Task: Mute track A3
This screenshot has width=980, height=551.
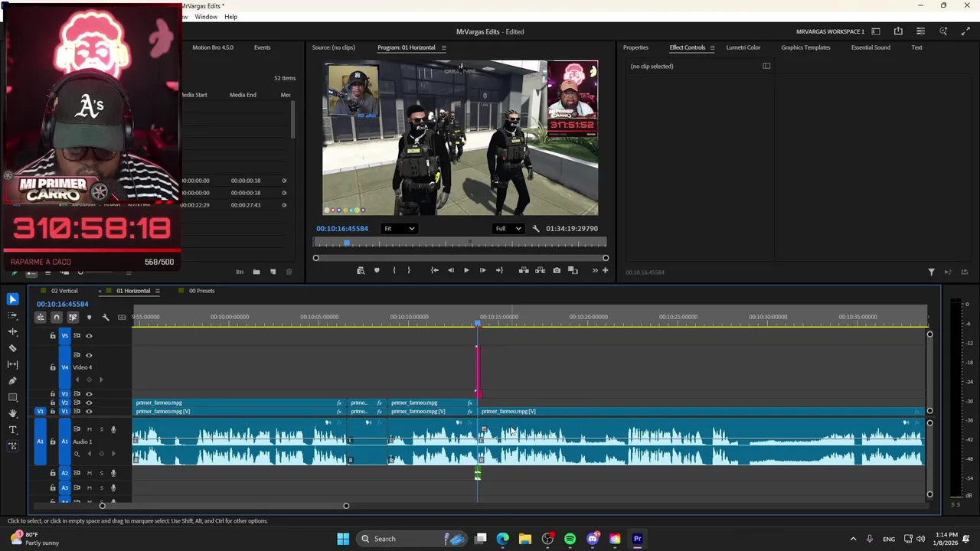Action: point(89,487)
